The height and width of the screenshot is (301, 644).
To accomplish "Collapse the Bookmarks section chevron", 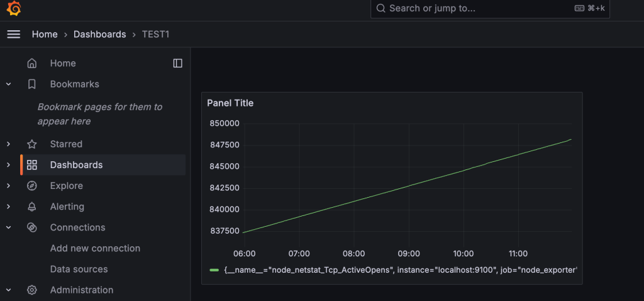I will point(8,84).
